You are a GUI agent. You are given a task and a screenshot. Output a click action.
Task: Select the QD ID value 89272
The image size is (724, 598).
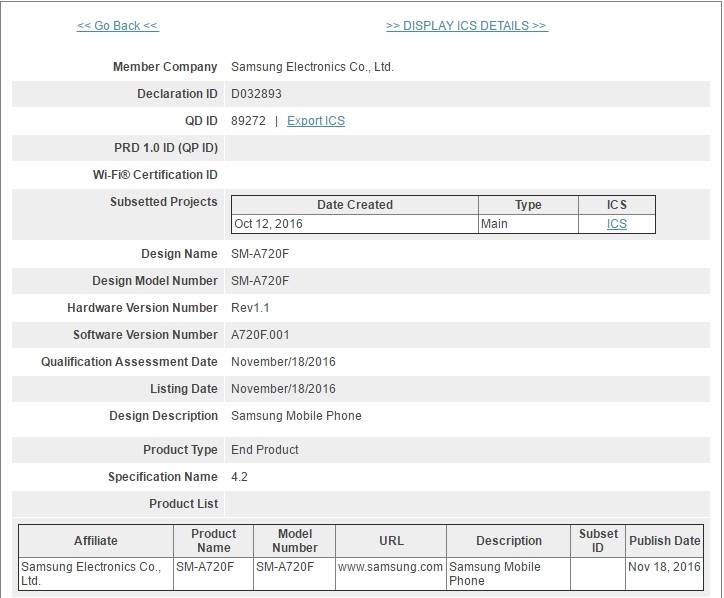(248, 121)
